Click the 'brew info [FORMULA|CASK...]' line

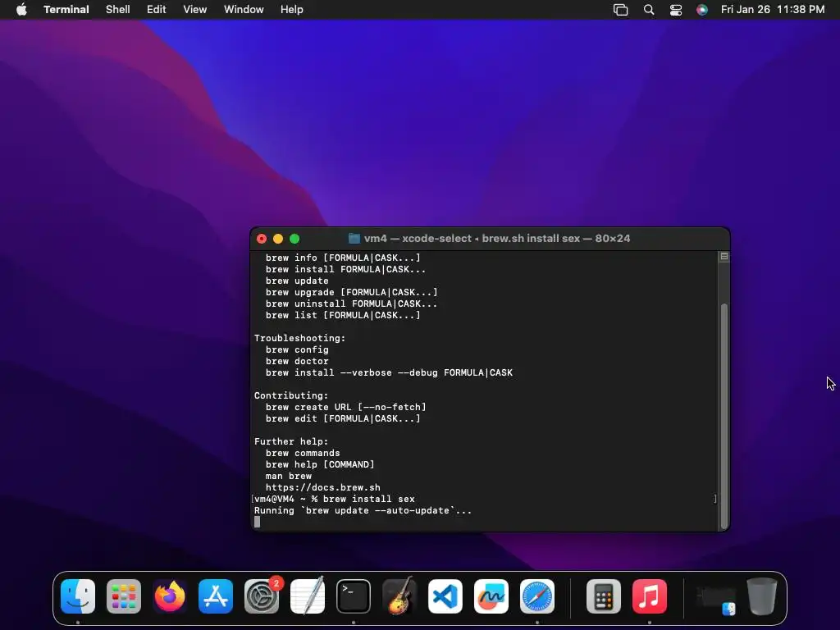click(x=344, y=258)
